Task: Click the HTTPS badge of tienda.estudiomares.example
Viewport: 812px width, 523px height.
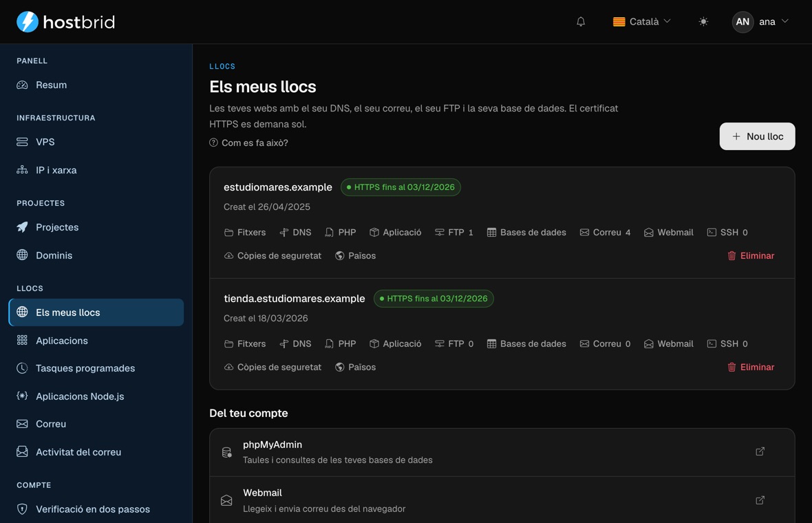Action: coord(434,298)
